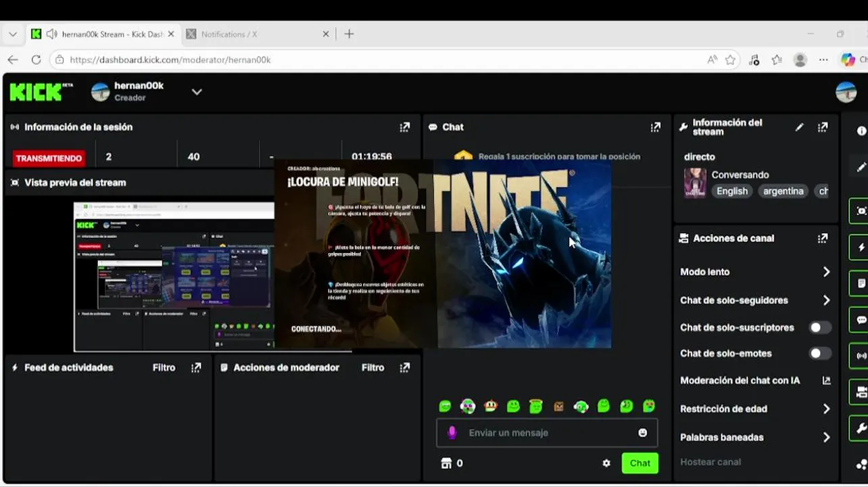Select the argentina stream tag
This screenshot has width=868, height=487.
coord(783,191)
